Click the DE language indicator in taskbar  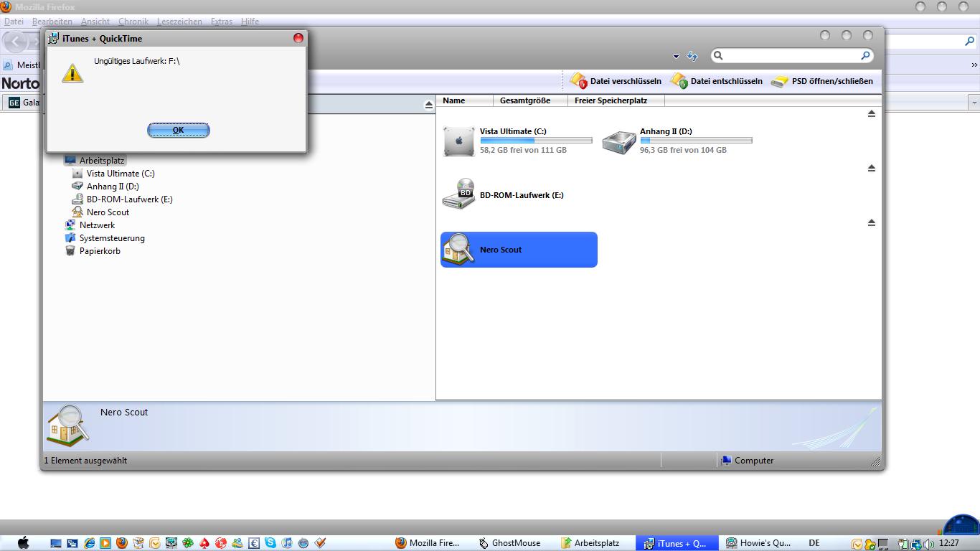(x=814, y=543)
